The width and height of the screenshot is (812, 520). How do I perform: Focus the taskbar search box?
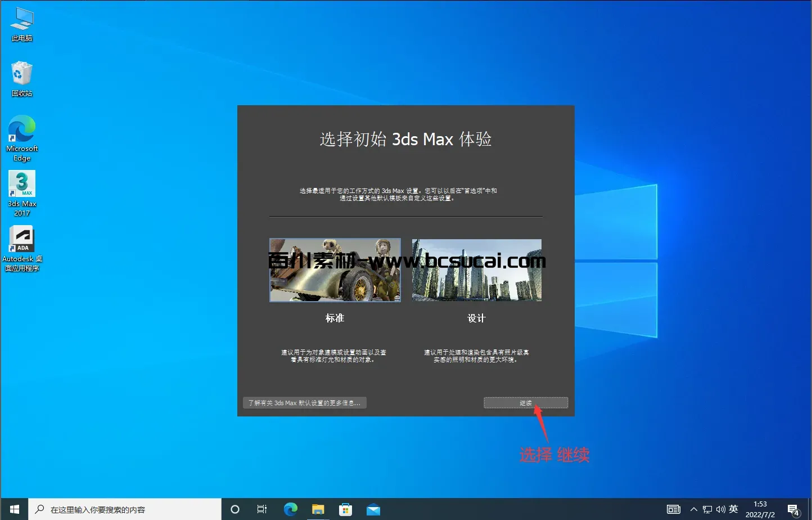click(125, 509)
